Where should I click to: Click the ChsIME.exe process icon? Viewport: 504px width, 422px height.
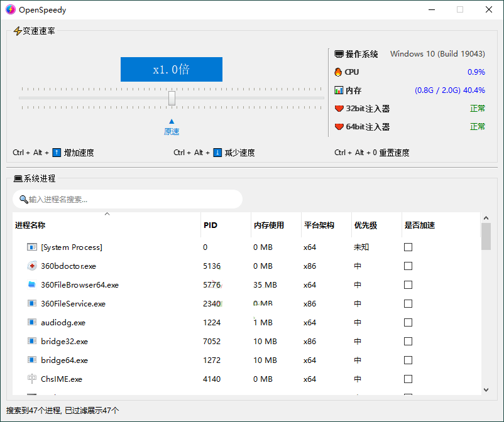32,379
